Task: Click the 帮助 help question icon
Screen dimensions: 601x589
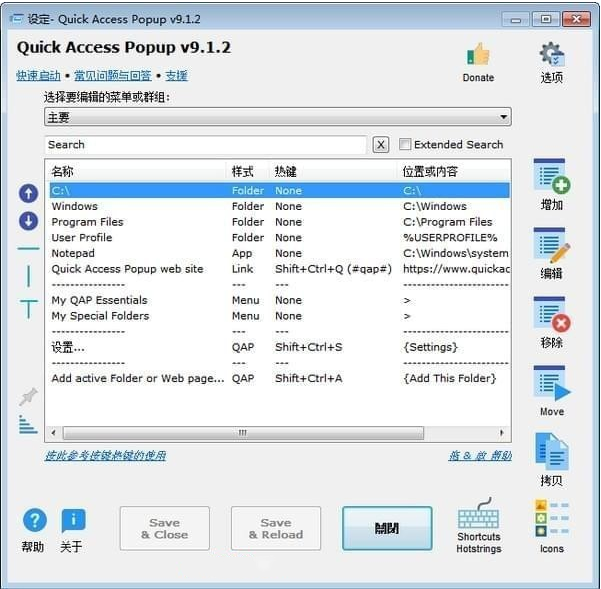Action: point(34,520)
